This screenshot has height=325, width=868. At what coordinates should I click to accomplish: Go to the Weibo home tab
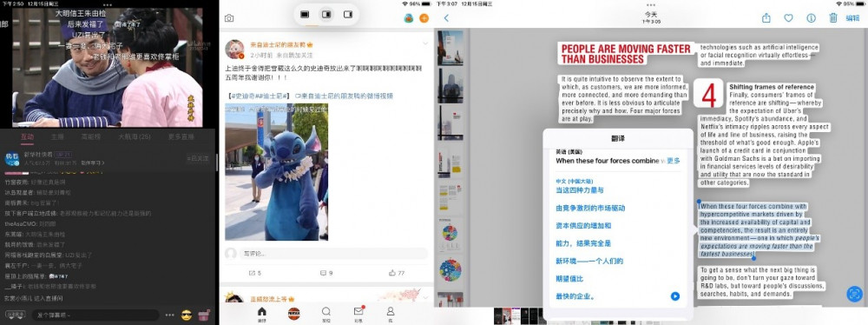pyautogui.click(x=262, y=314)
